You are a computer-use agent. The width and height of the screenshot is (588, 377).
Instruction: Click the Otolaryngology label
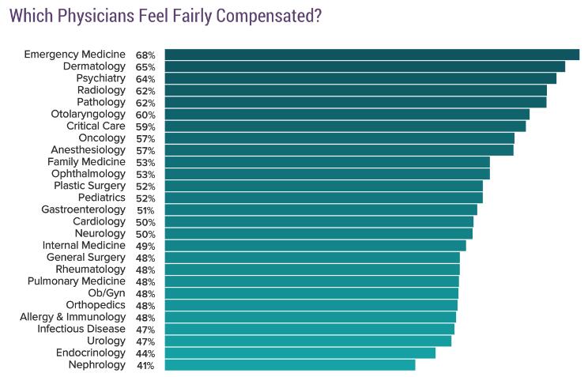pos(88,114)
